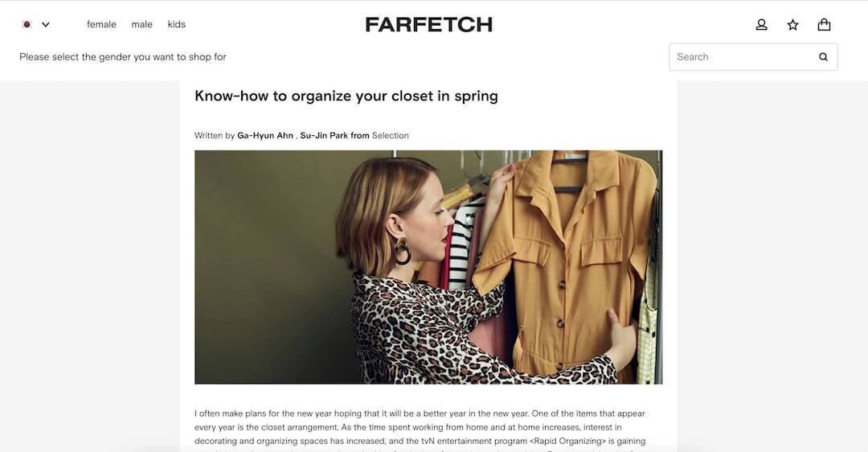Click the Korean flag icon

(x=27, y=24)
